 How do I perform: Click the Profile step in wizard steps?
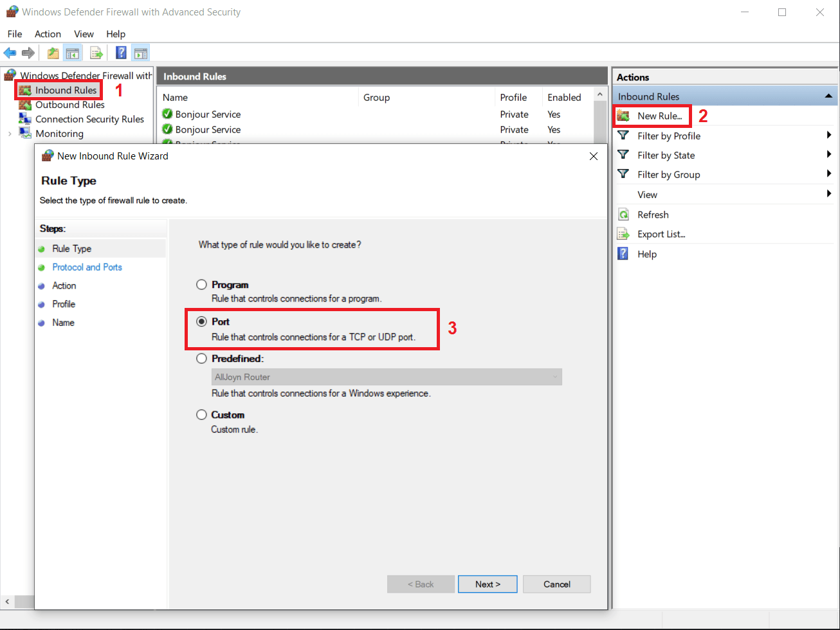[64, 304]
